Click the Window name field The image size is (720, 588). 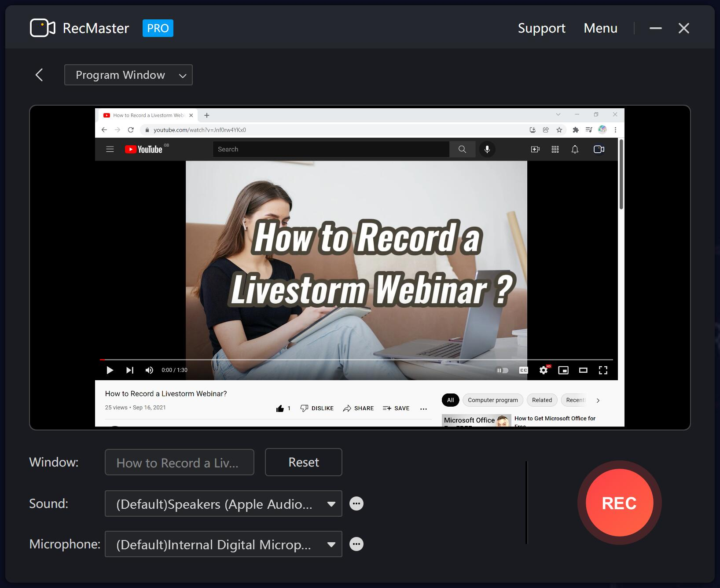click(180, 462)
